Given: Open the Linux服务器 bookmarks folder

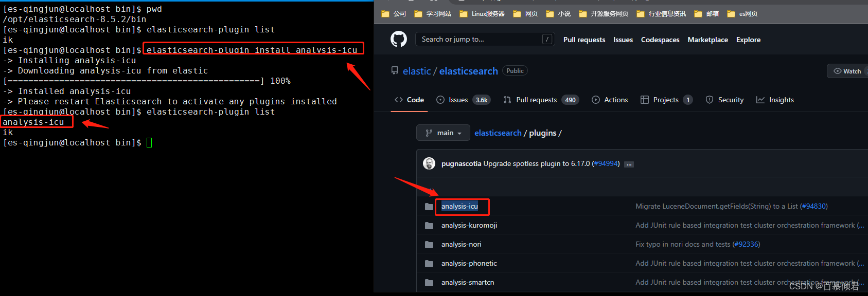Looking at the screenshot, I should pos(482,14).
